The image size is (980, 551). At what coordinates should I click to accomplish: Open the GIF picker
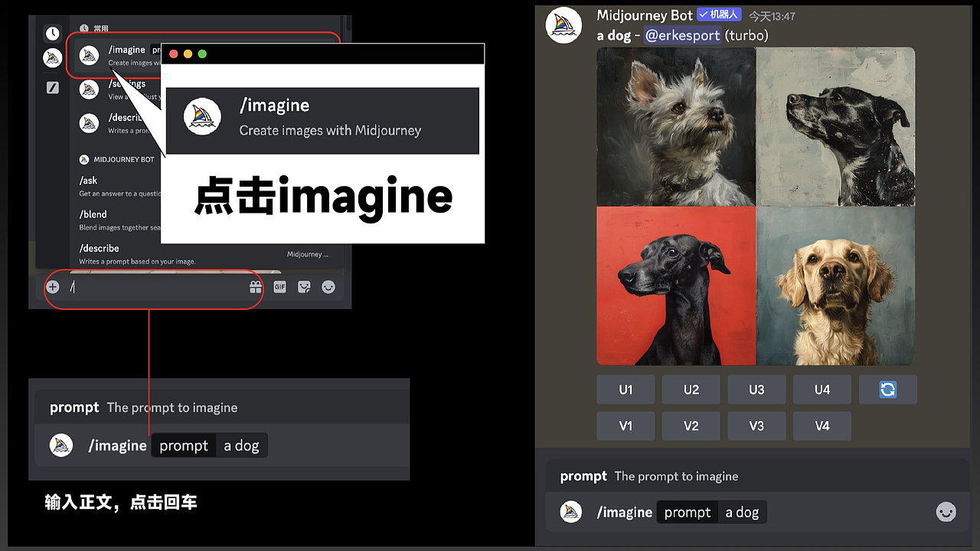pos(280,287)
